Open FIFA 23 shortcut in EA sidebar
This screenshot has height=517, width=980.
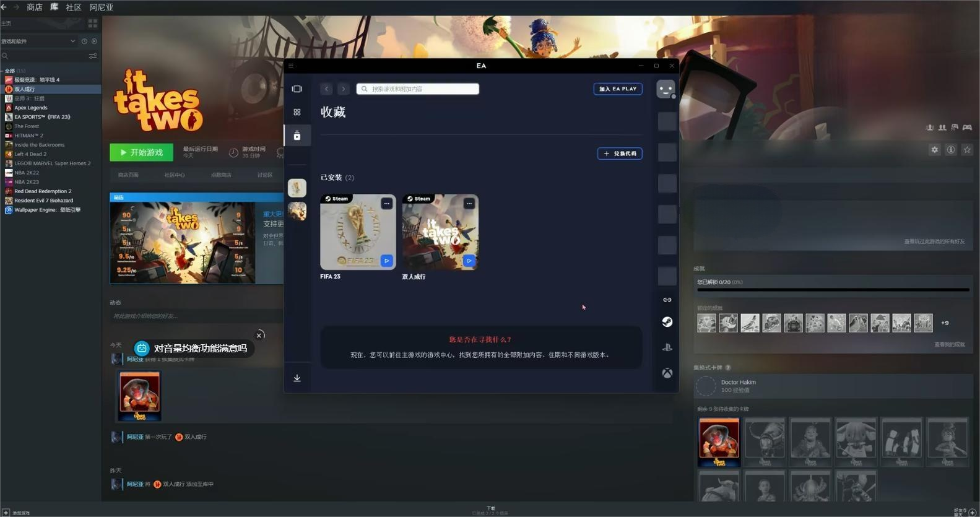pos(297,188)
